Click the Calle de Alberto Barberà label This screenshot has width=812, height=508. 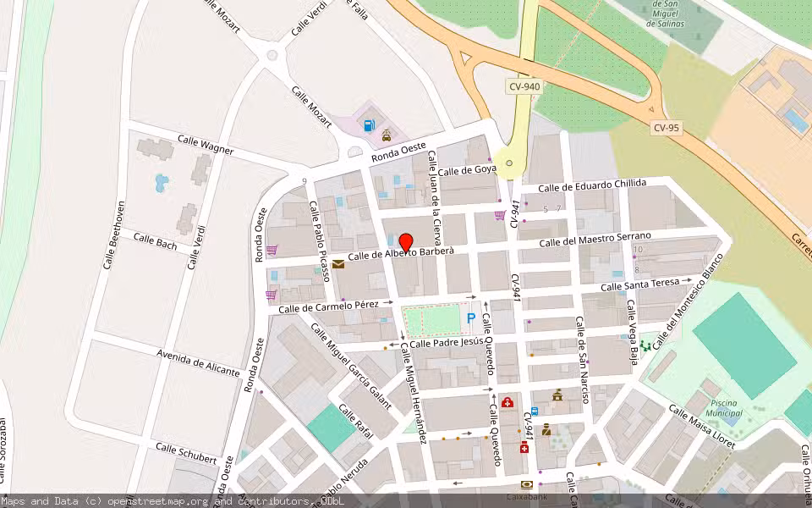coord(401,253)
